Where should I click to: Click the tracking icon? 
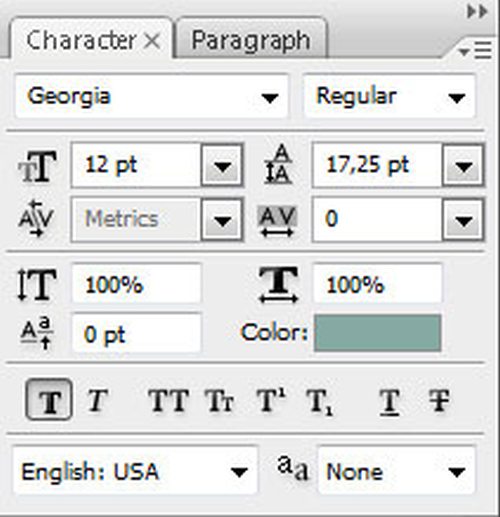(x=277, y=221)
